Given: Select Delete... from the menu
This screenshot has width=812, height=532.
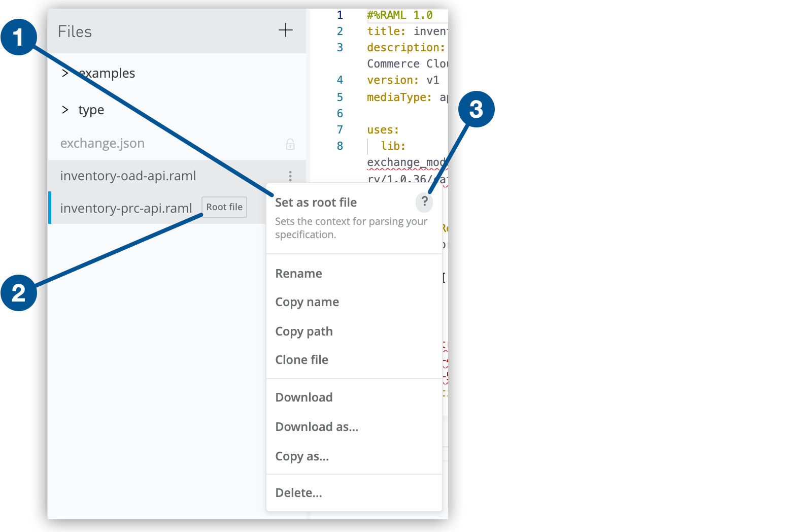Looking at the screenshot, I should point(298,493).
